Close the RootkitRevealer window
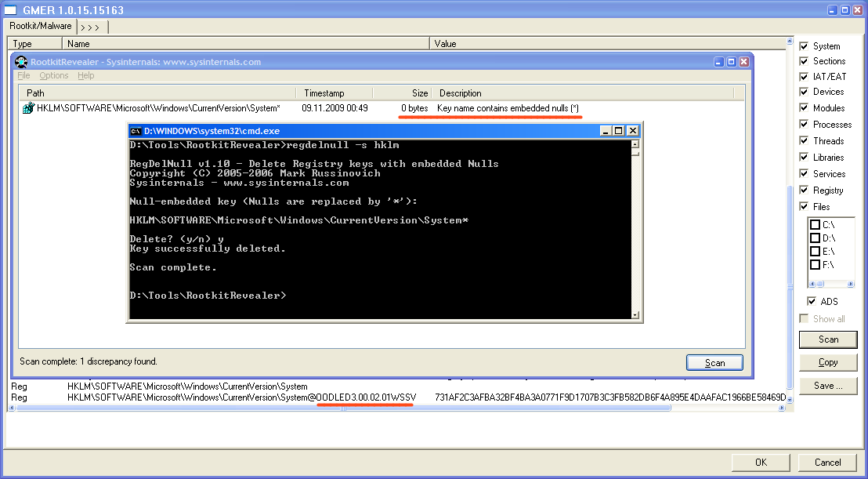The width and height of the screenshot is (868, 479). click(x=744, y=61)
